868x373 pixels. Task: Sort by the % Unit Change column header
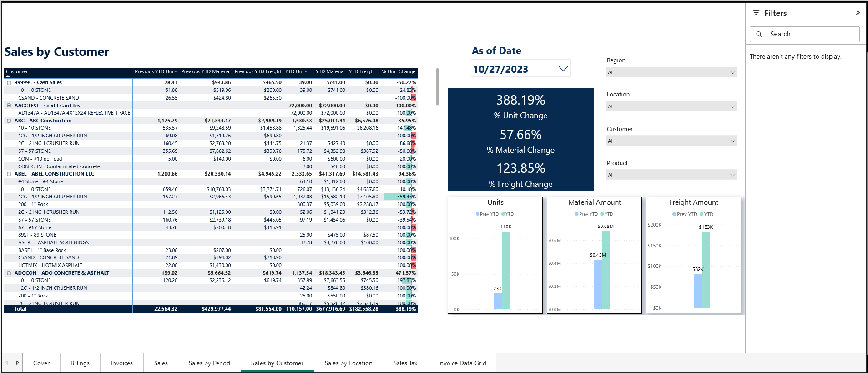pos(399,72)
